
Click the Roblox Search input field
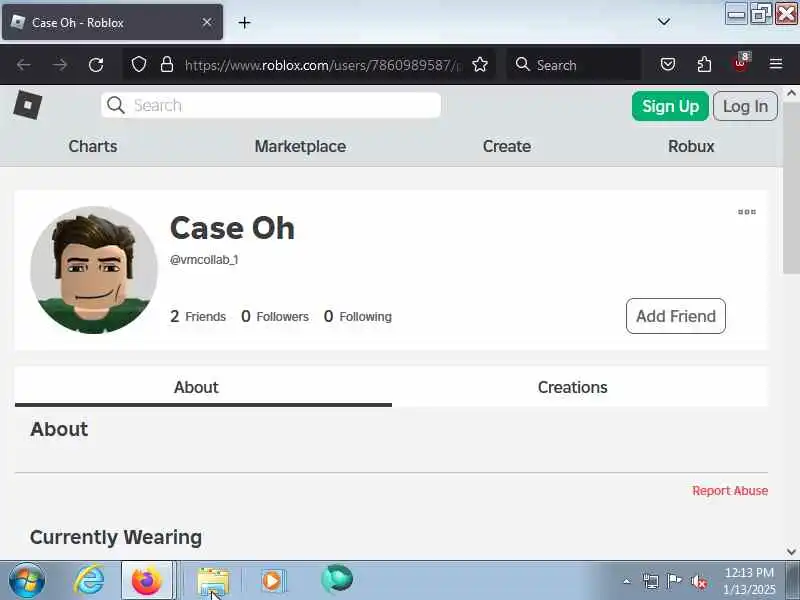point(271,105)
